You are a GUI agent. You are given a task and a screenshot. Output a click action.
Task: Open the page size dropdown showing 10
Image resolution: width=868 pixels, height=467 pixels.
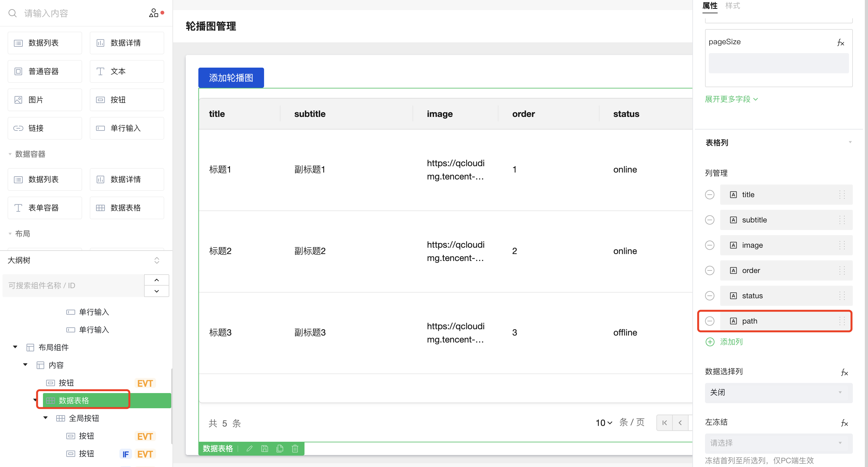tap(603, 422)
